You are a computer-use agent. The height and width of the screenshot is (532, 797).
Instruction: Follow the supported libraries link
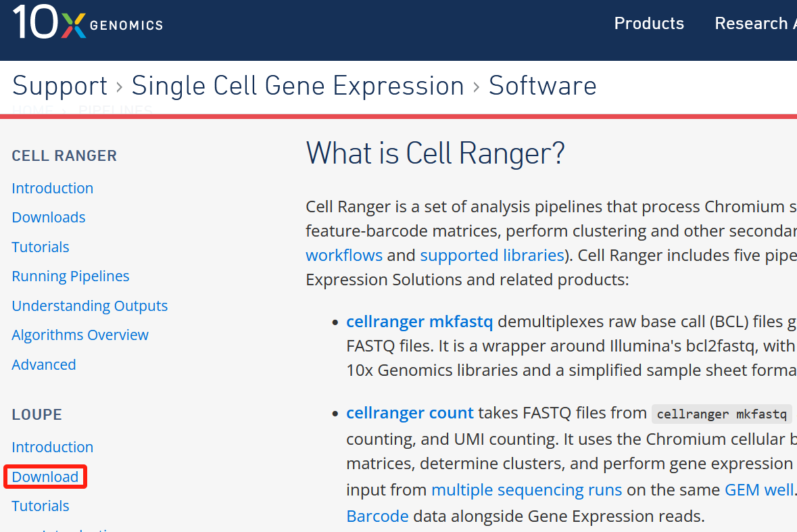[x=492, y=255]
